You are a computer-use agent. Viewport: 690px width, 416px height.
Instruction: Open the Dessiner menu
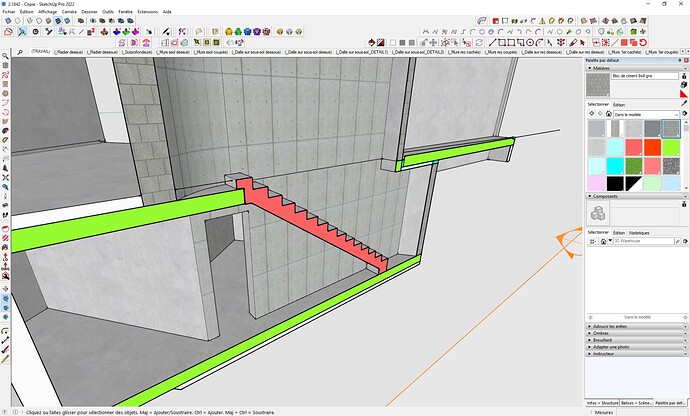89,12
